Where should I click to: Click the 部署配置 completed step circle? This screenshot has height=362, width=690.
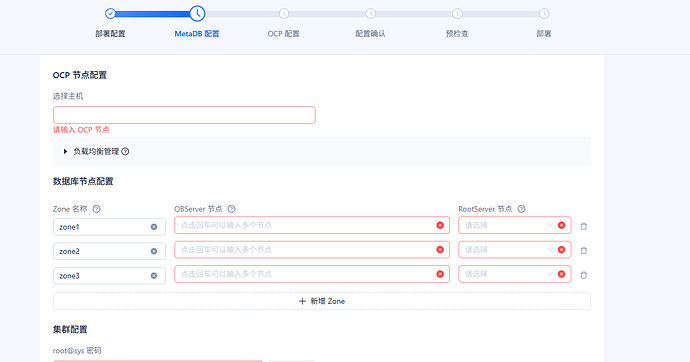(x=110, y=14)
